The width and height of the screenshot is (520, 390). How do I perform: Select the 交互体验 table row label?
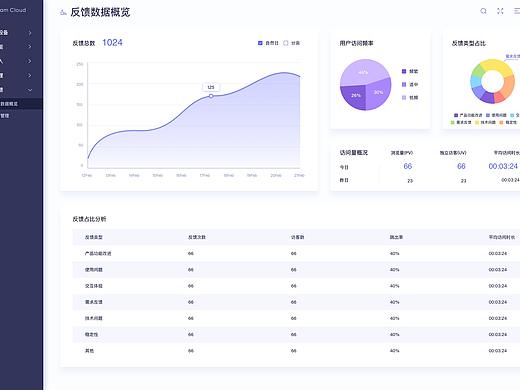tap(94, 286)
